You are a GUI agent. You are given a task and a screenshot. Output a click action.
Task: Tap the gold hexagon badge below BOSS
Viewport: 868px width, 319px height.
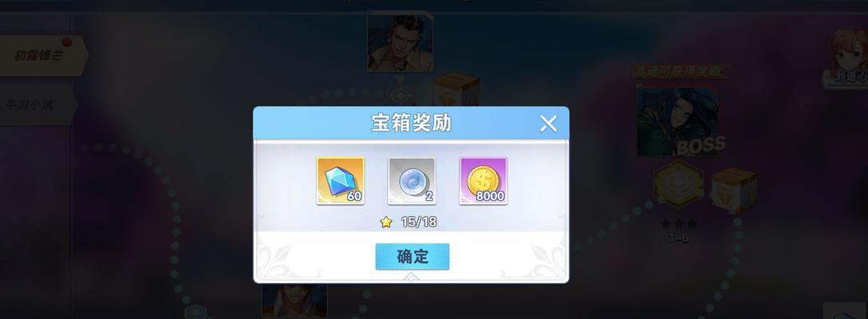click(x=678, y=185)
